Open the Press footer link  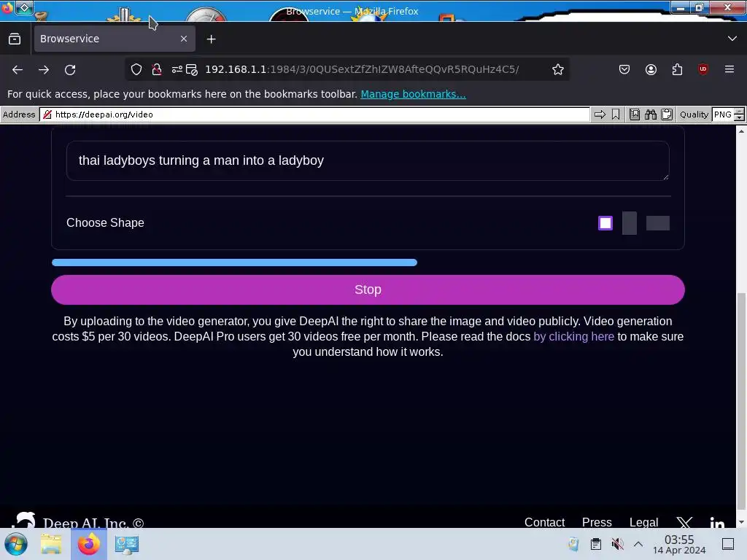(597, 522)
